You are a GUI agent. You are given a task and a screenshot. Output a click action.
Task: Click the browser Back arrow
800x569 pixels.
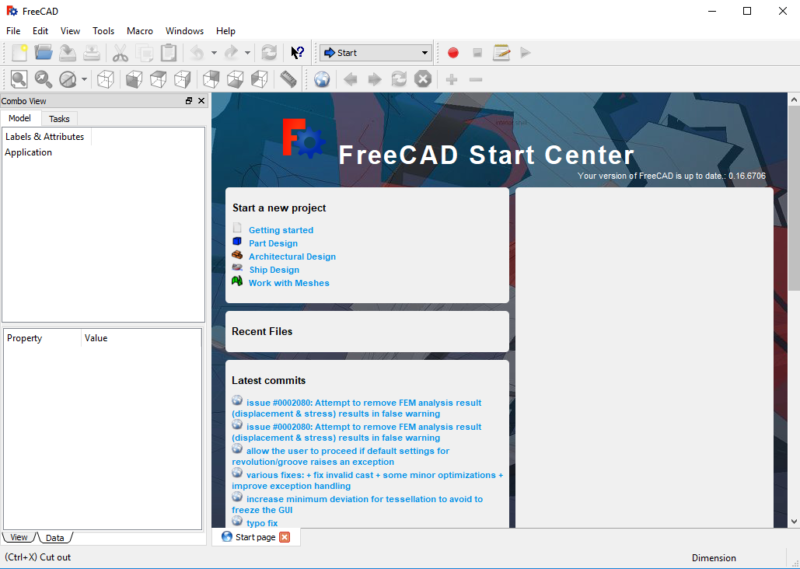(351, 79)
